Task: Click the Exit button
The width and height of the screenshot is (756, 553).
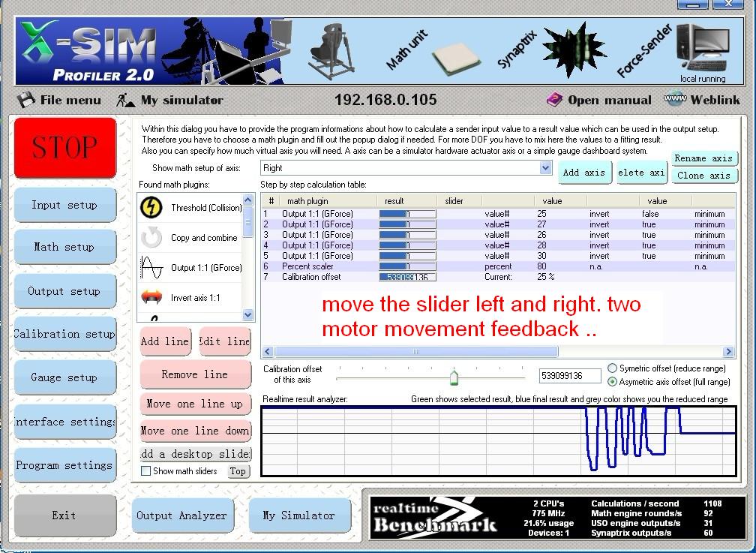Action: click(65, 515)
